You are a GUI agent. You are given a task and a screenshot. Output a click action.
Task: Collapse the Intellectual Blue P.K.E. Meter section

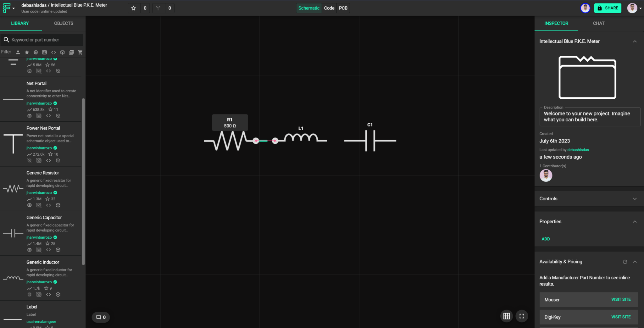[x=635, y=41]
